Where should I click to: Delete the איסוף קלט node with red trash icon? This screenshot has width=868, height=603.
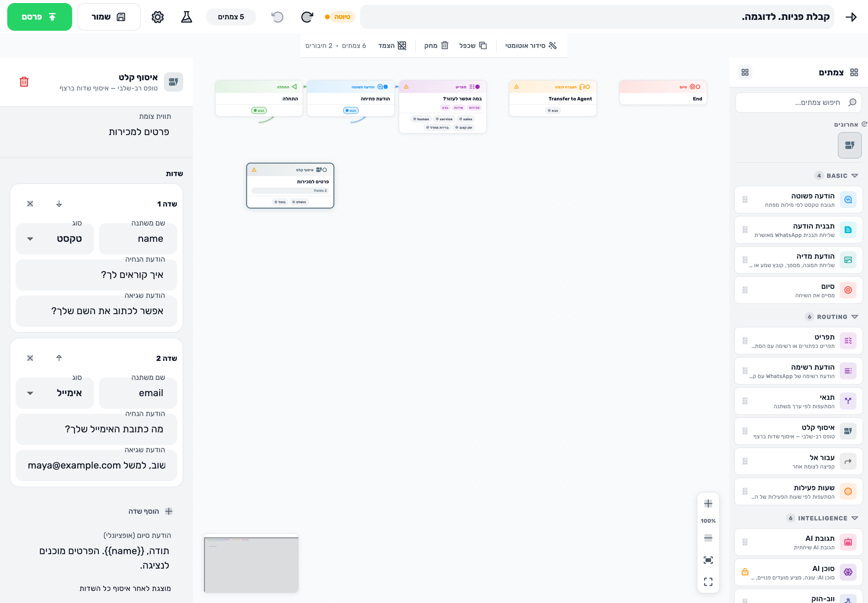click(x=24, y=82)
